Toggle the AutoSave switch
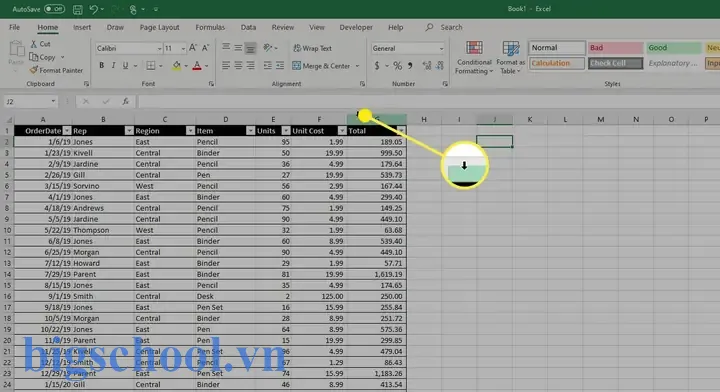Image resolution: width=720 pixels, height=392 pixels. click(54, 9)
